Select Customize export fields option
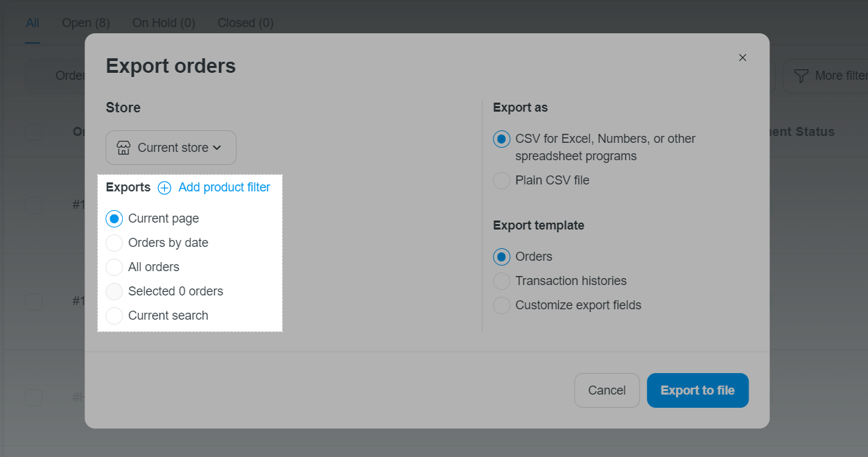This screenshot has height=457, width=868. click(x=501, y=305)
